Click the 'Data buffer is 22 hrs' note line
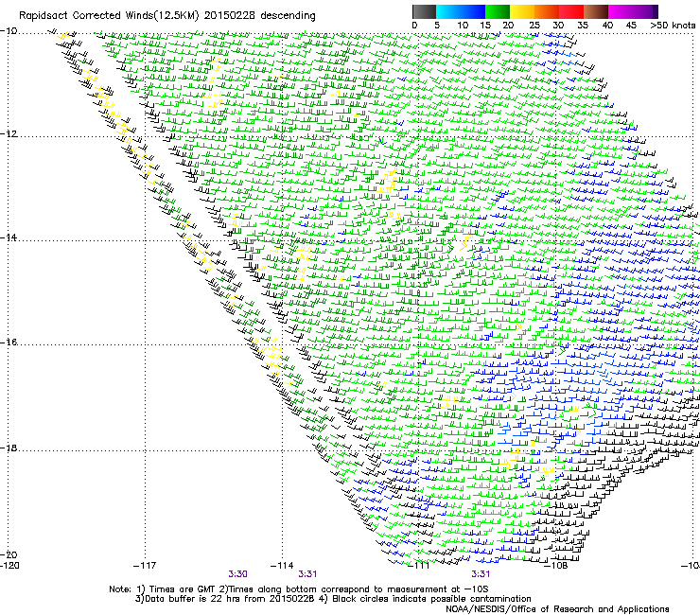700x615 pixels. (333, 599)
